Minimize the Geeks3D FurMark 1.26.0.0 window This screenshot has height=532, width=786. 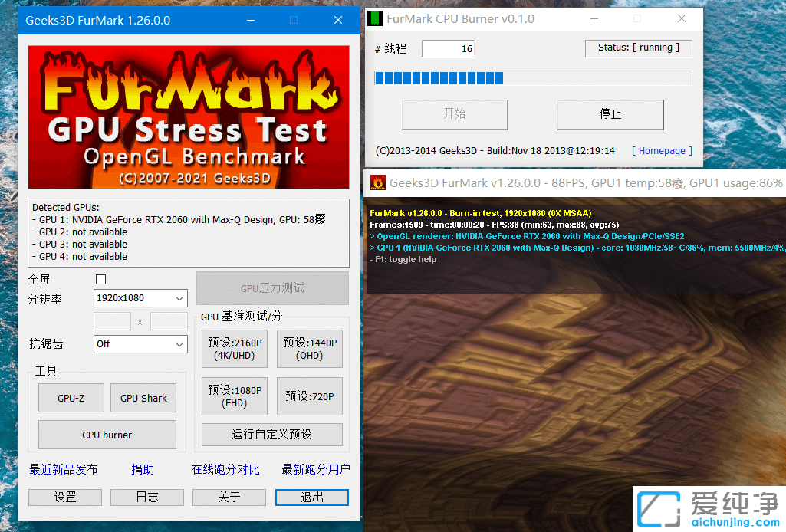(x=251, y=20)
